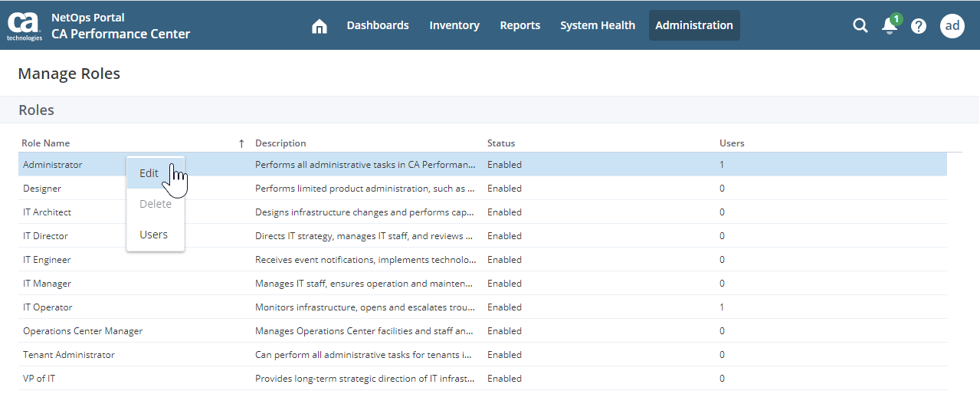
Task: Click the Home icon in navigation bar
Action: 320,26
